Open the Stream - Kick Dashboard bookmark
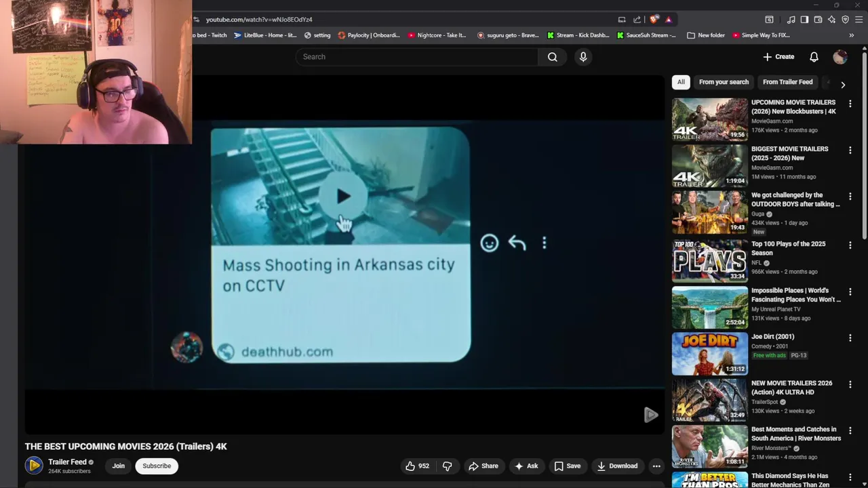Viewport: 868px width, 488px height. click(578, 35)
